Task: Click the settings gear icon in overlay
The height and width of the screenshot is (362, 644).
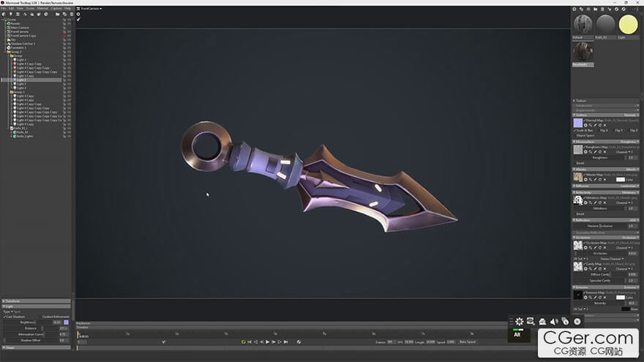Action: click(519, 321)
